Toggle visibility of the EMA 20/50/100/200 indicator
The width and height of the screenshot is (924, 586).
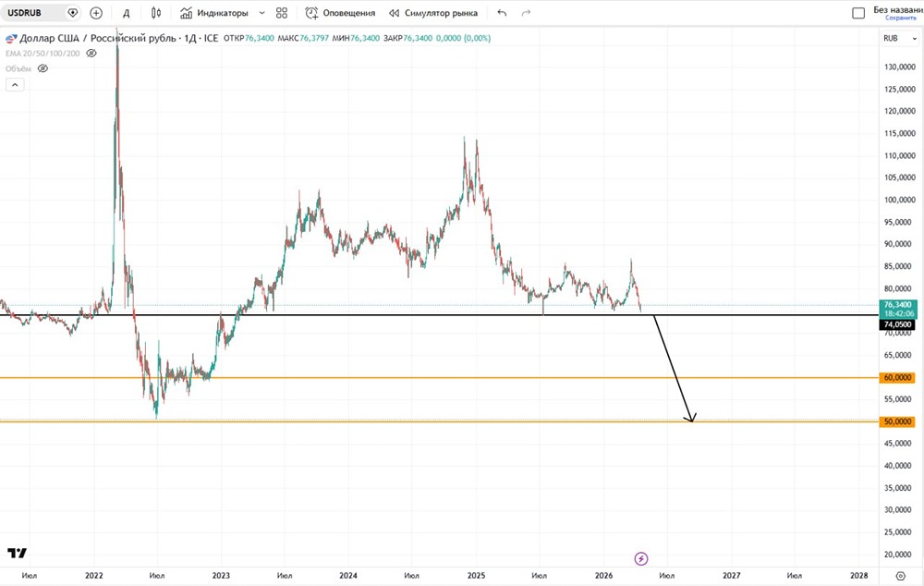pos(91,53)
